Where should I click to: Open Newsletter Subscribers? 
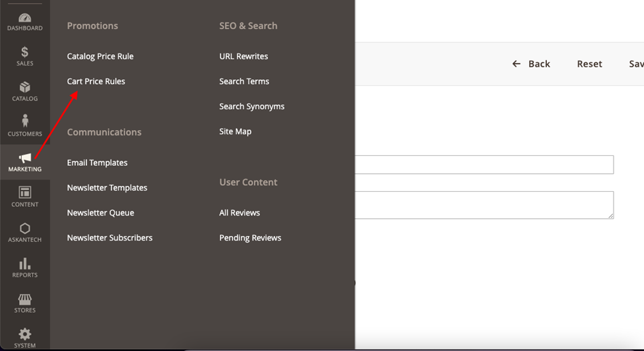click(x=110, y=238)
